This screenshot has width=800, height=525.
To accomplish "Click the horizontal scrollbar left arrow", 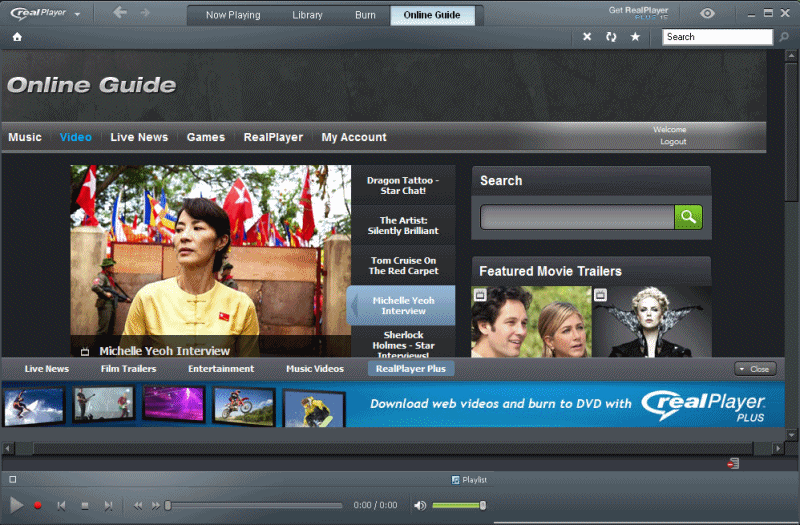I will (8, 448).
